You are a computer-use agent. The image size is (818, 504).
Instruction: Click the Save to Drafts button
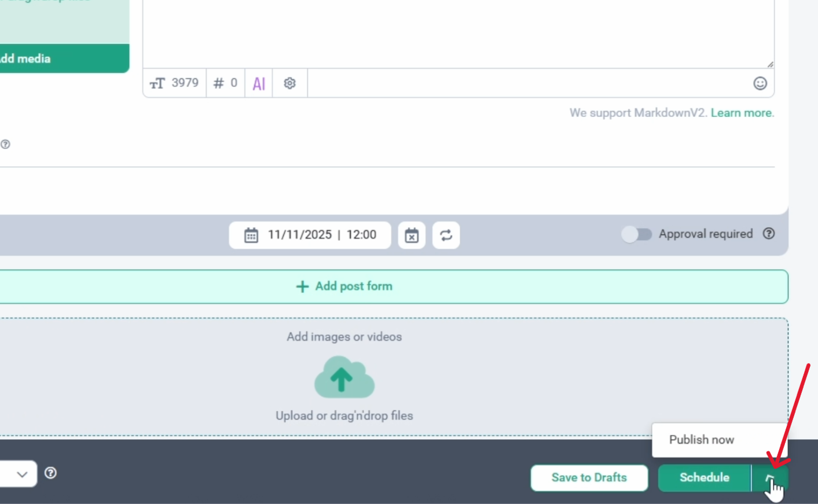(x=589, y=478)
